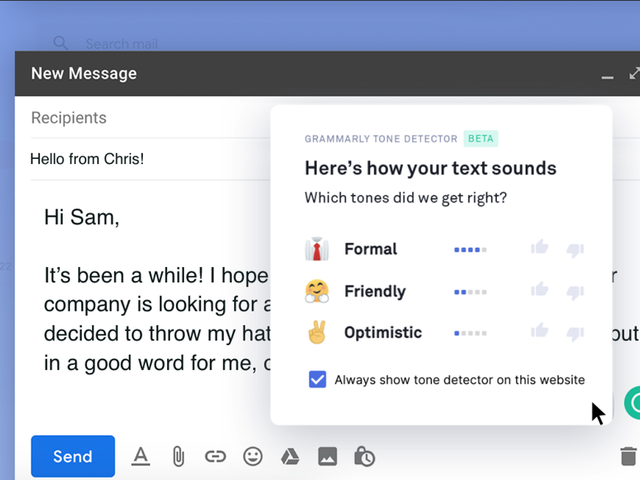Click 'Hi Sam,' in message body

coord(82,217)
